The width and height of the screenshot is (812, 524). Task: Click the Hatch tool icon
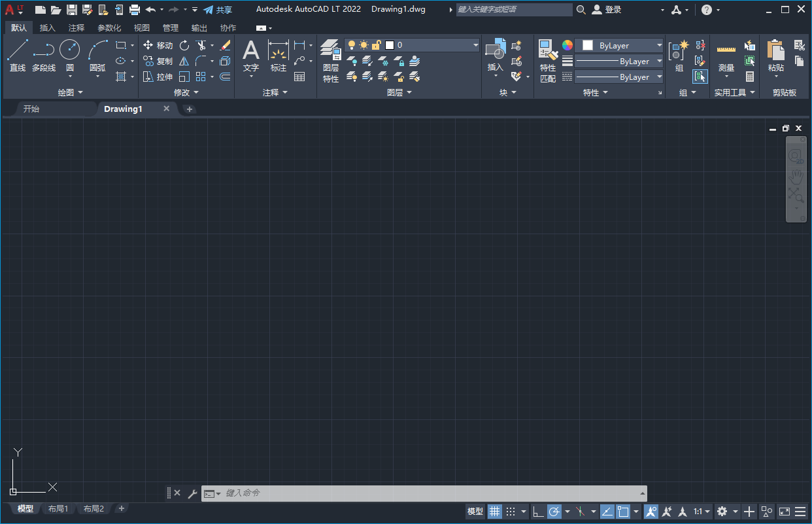[121, 77]
